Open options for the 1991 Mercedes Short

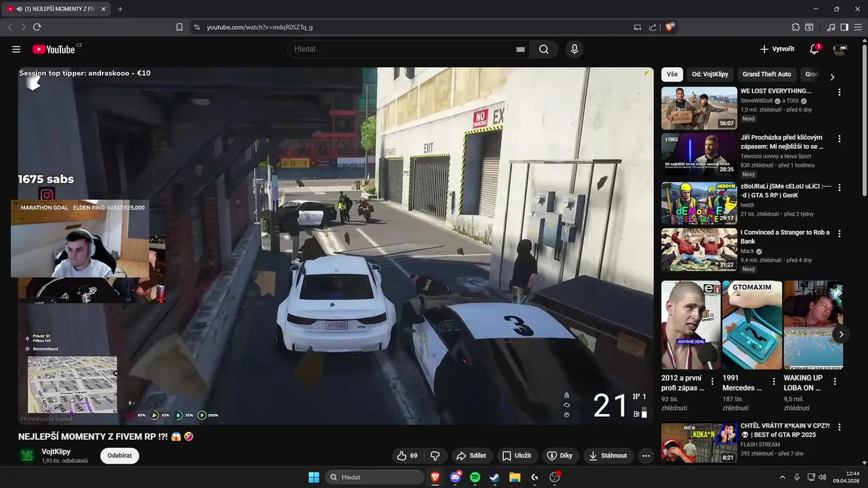tap(774, 382)
